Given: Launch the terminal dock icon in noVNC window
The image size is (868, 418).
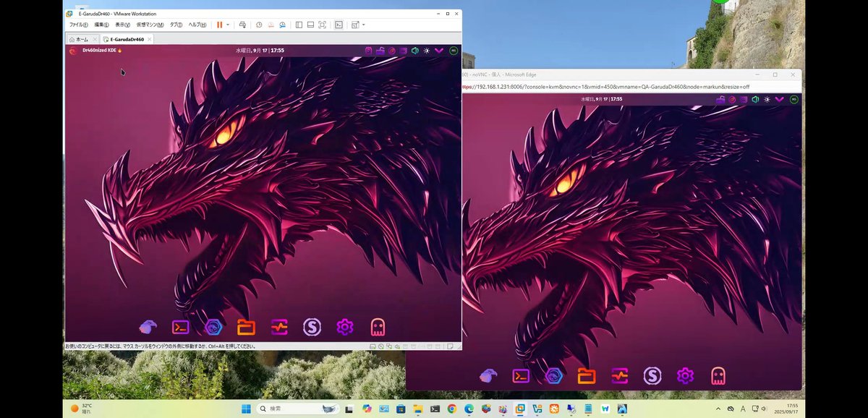Looking at the screenshot, I should point(521,375).
